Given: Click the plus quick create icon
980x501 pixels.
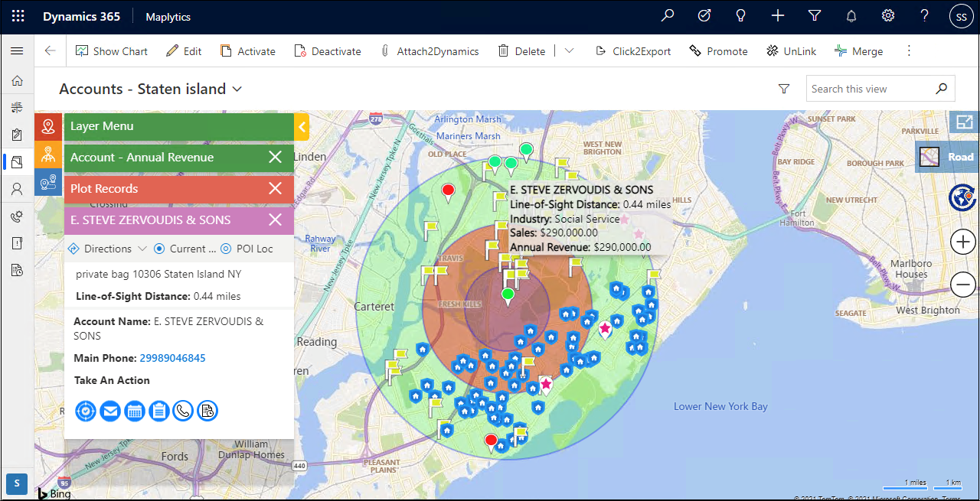Looking at the screenshot, I should [x=778, y=16].
